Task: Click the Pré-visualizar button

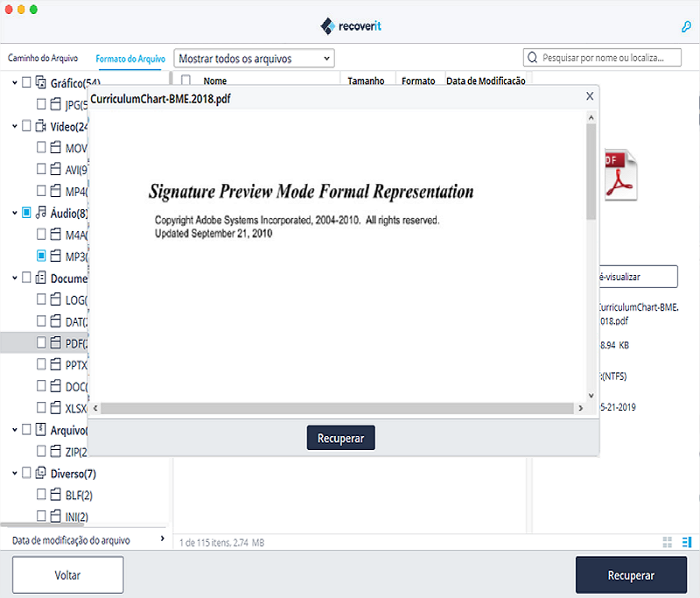Action: pyautogui.click(x=639, y=277)
